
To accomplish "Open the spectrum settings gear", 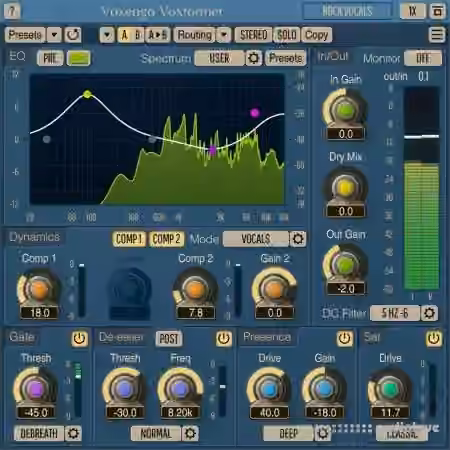I will tap(253, 58).
